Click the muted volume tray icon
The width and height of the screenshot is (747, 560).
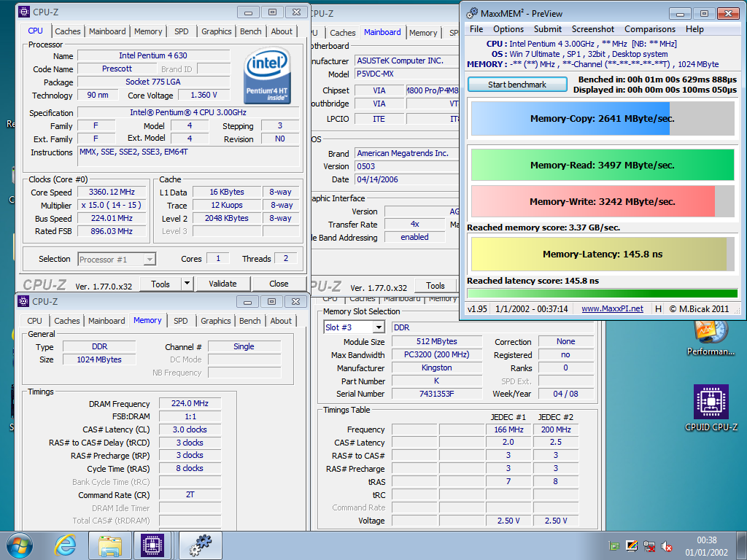[667, 546]
